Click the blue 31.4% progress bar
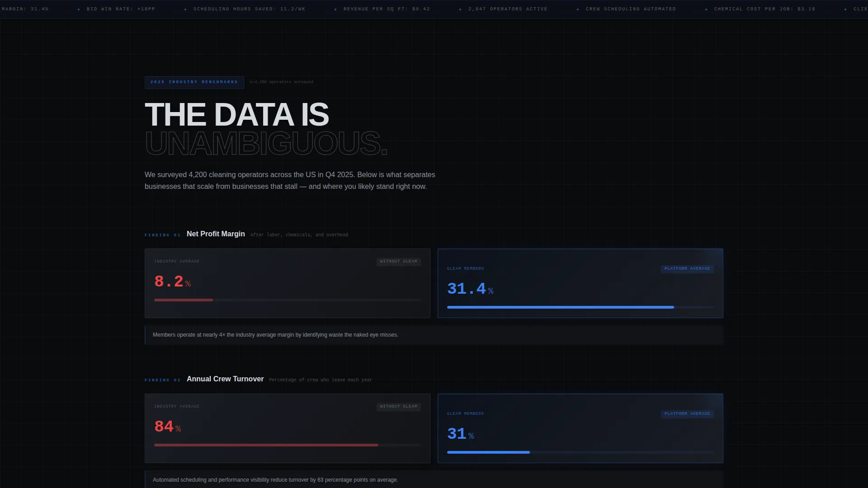The width and height of the screenshot is (868, 488). click(x=560, y=307)
